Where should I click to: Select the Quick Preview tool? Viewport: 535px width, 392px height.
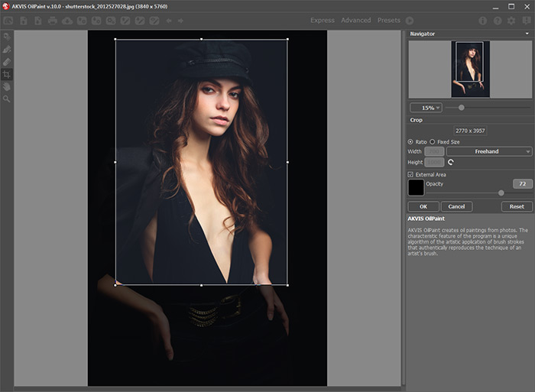(x=6, y=37)
